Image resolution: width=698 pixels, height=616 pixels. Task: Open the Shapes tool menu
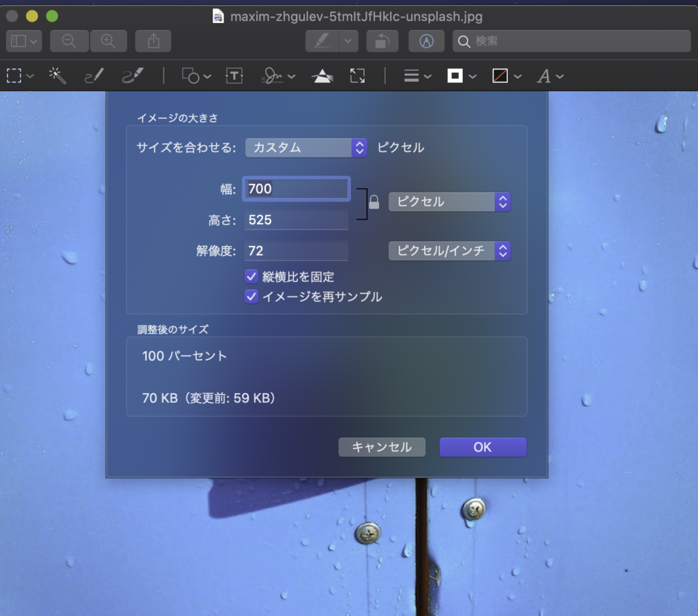[x=196, y=76]
